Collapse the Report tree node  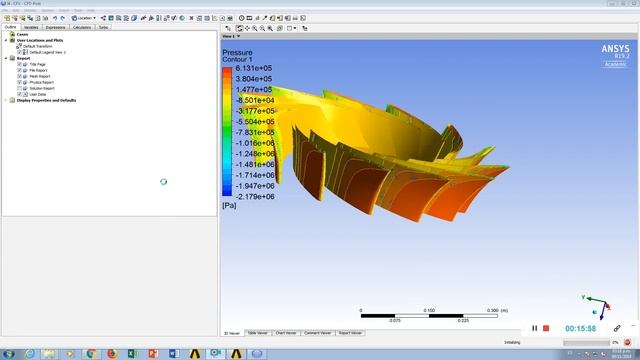click(6, 58)
